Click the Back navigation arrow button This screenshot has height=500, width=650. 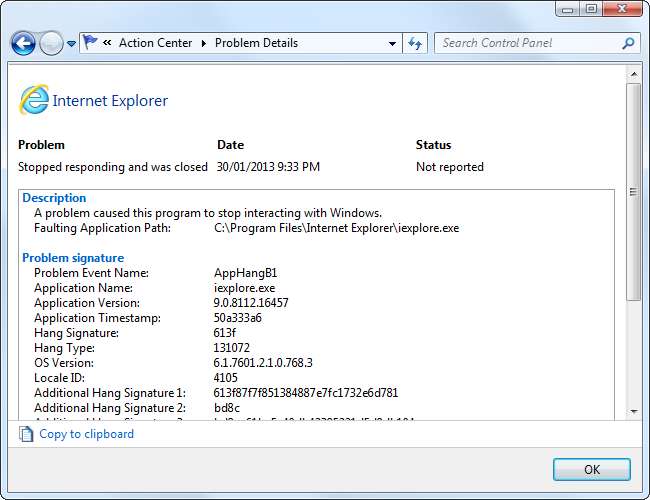point(24,43)
